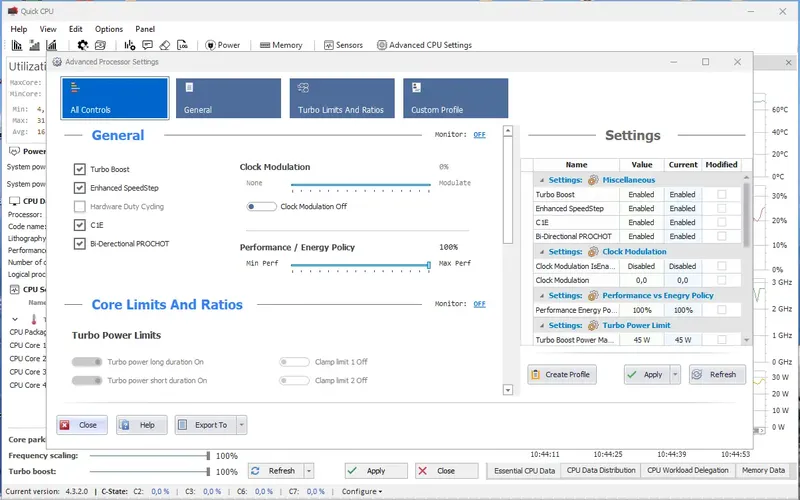
Task: Toggle the Clock Modulation Off switch
Action: tap(261, 206)
